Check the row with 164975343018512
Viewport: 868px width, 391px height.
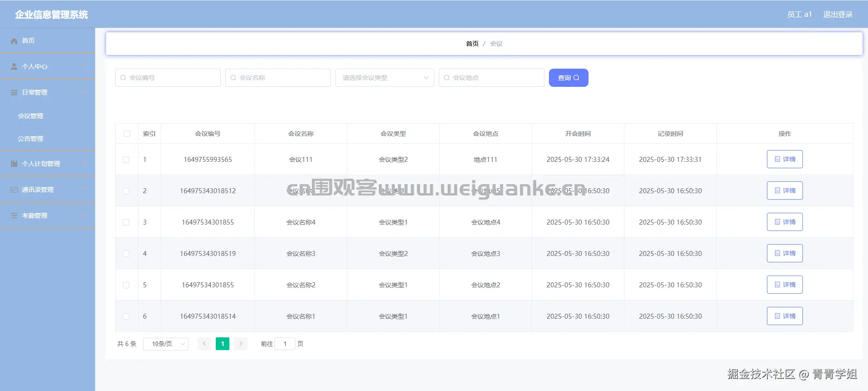point(126,191)
